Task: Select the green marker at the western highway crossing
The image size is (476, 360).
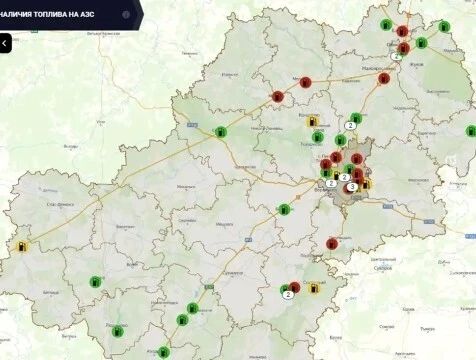Action: coord(221,132)
